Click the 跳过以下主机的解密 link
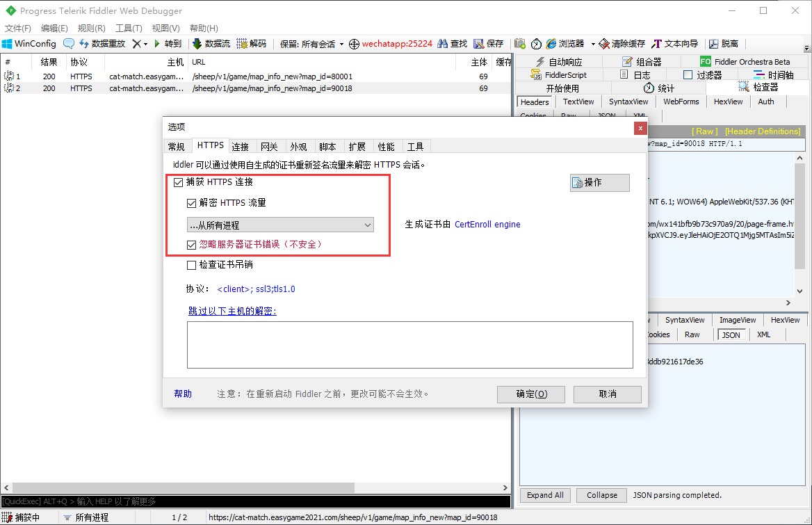 232,311
